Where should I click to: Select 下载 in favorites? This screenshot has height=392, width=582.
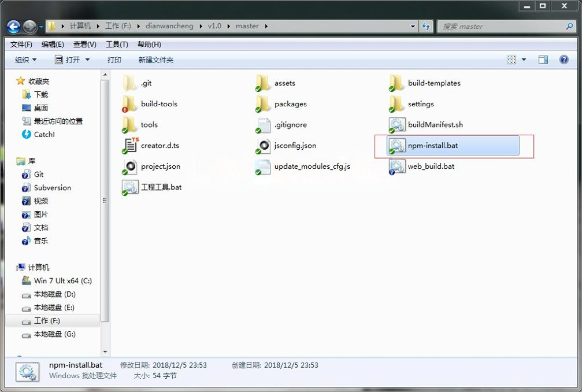click(35, 95)
